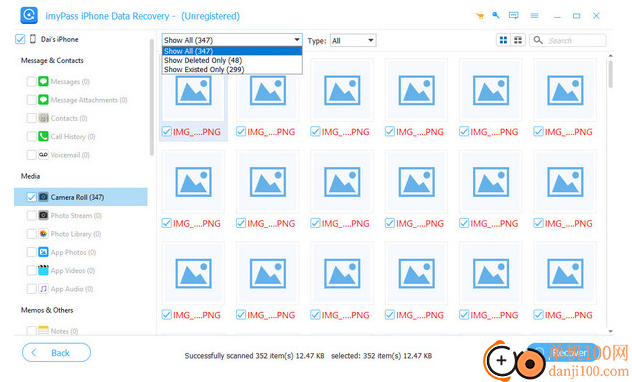Click the Voicemail icon

[x=43, y=155]
